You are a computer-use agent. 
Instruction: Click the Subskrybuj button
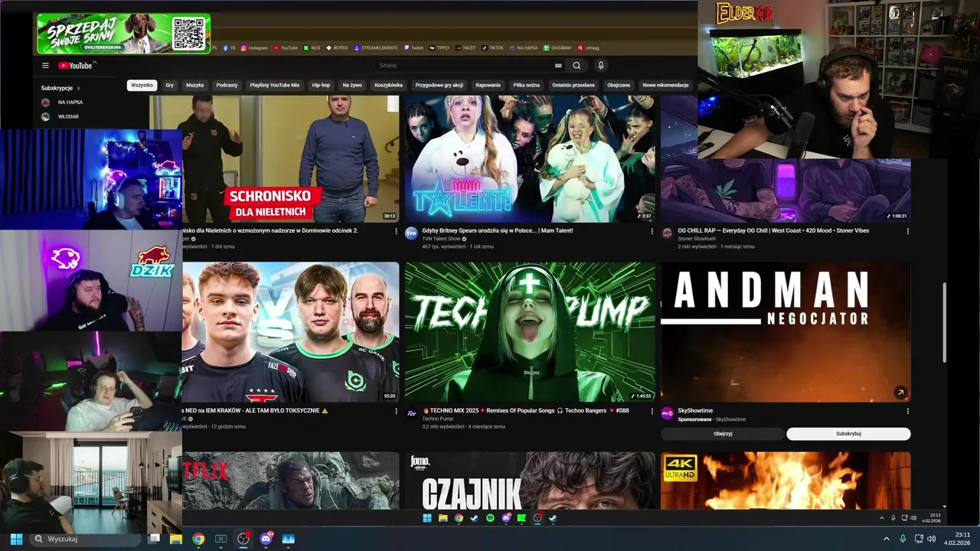coord(848,434)
